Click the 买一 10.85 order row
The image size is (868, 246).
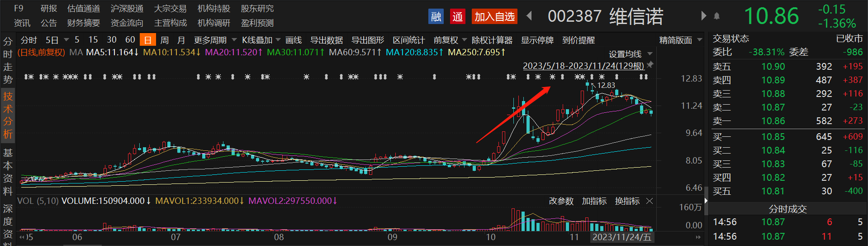click(x=787, y=137)
